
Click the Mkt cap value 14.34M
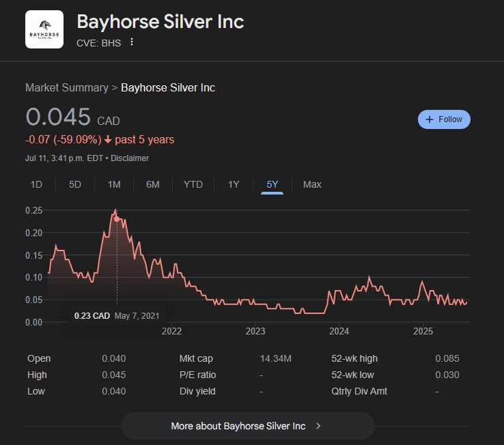pyautogui.click(x=275, y=358)
